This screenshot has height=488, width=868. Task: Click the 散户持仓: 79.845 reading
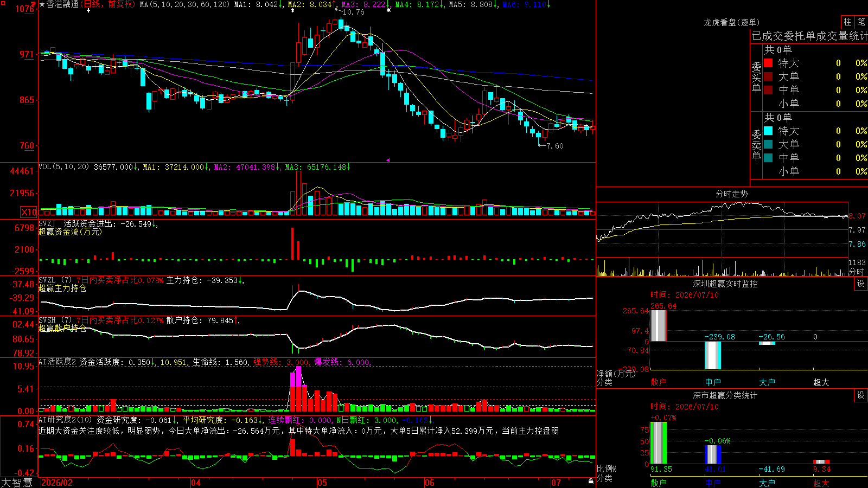tap(200, 320)
